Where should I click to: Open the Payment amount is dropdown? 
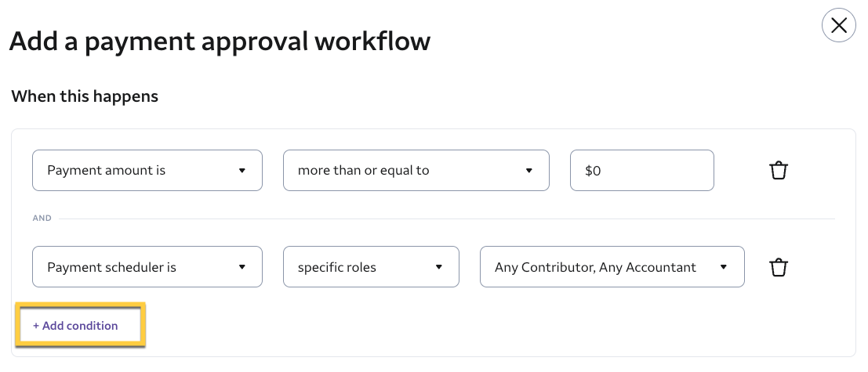pos(147,171)
